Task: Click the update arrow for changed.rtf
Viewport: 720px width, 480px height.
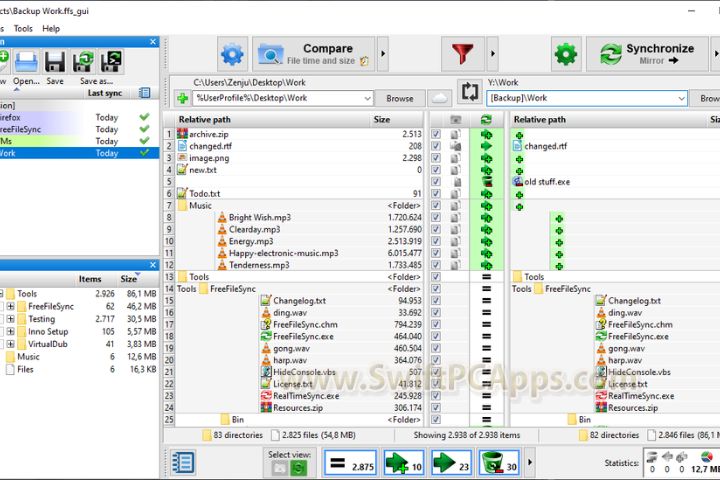Action: tap(486, 147)
